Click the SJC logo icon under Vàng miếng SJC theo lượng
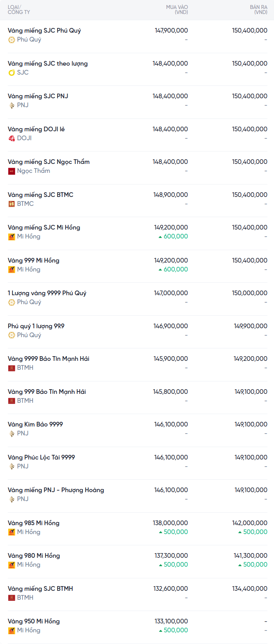Screen dimensions: 274x644 pos(12,73)
